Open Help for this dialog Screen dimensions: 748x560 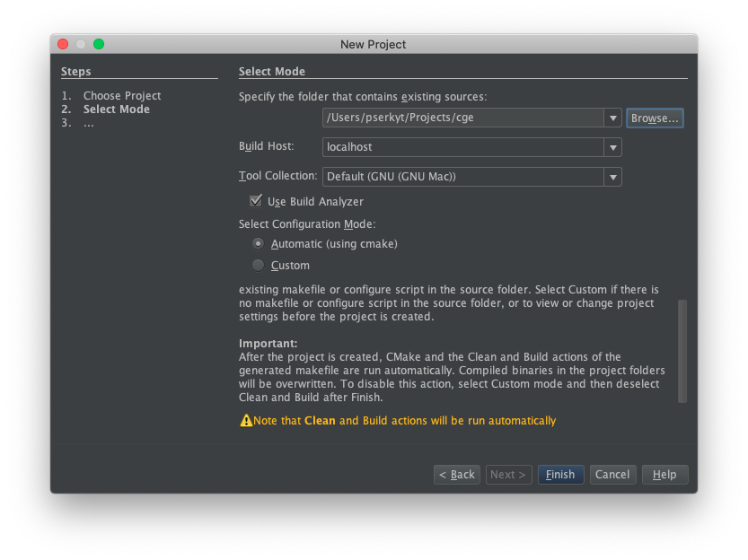click(x=664, y=475)
